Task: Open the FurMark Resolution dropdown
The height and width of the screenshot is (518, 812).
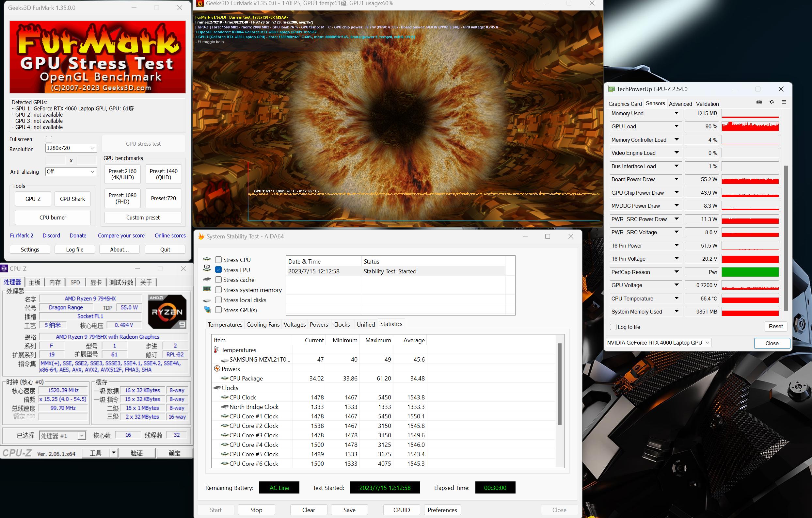Action: (71, 148)
